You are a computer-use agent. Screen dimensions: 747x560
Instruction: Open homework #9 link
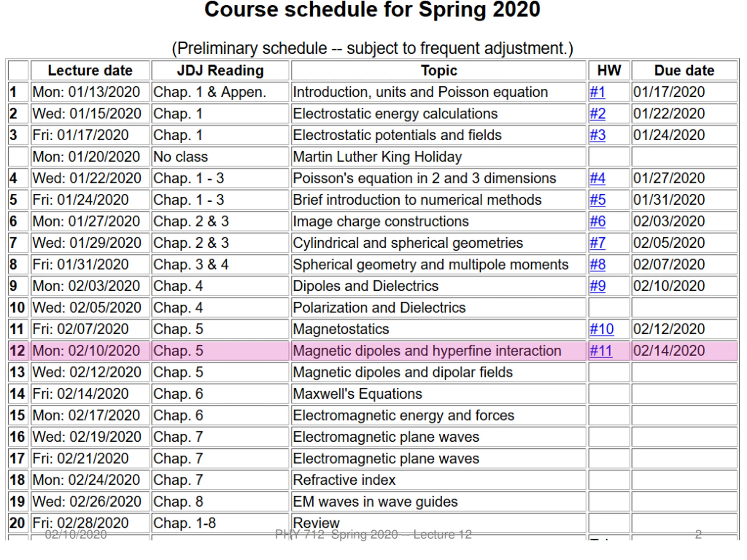click(x=597, y=286)
